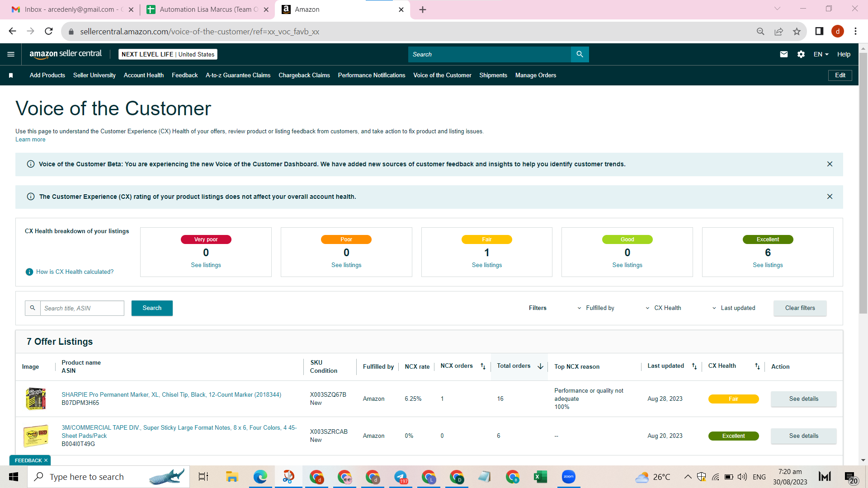Open the EN language dropdown
868x488 pixels.
click(821, 54)
